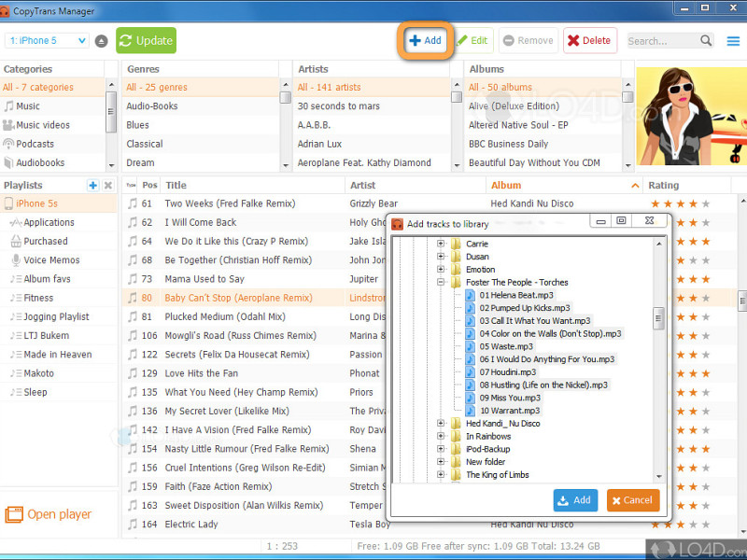The height and width of the screenshot is (560, 747).
Task: Click the Carrie folder icon
Action: click(456, 244)
